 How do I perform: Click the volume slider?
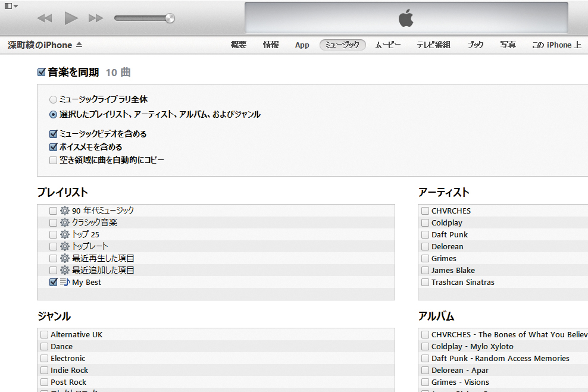[145, 18]
